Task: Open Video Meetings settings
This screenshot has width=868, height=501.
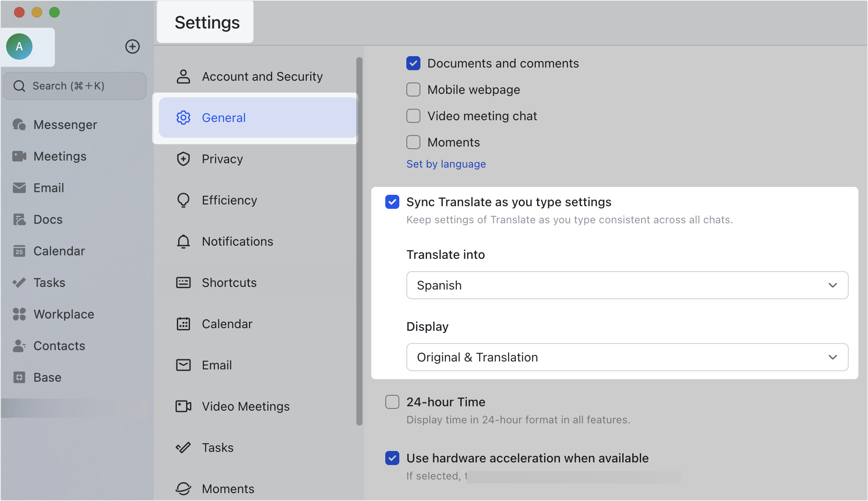Action: tap(258, 406)
